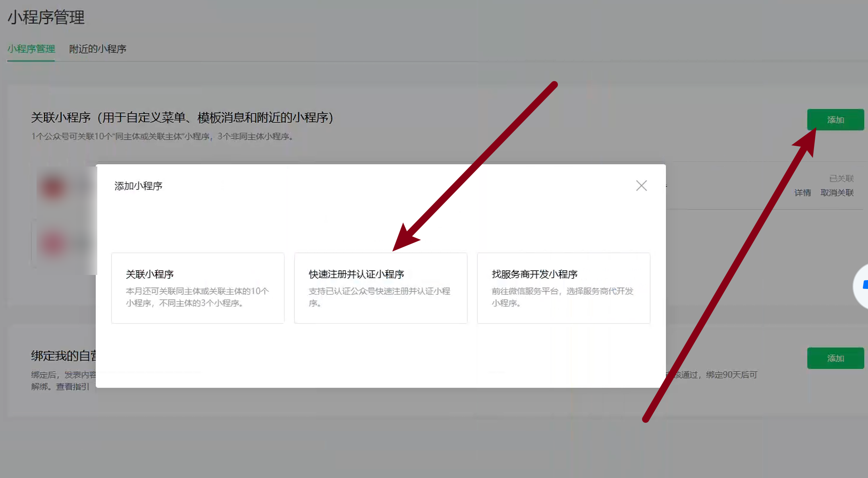The height and width of the screenshot is (478, 868).
Task: Click the second blurred mini-program avatar
Action: tap(54, 244)
